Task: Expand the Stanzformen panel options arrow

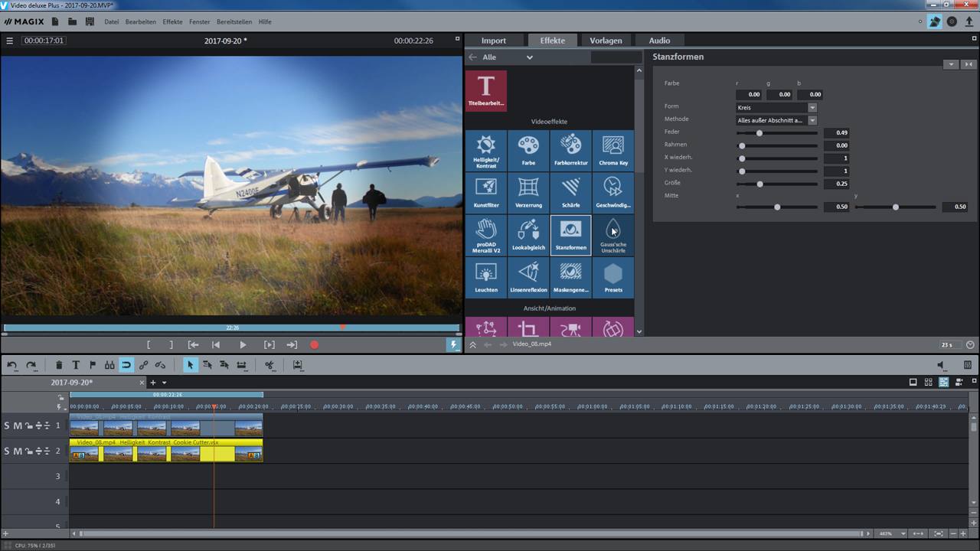Action: point(951,64)
